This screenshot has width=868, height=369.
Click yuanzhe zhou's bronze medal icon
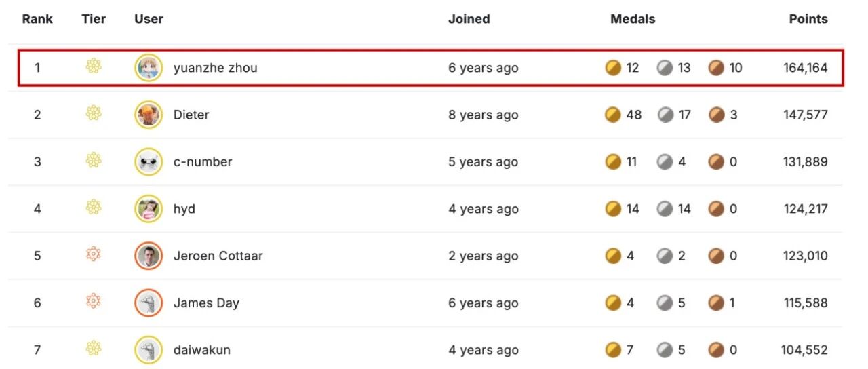(x=717, y=68)
